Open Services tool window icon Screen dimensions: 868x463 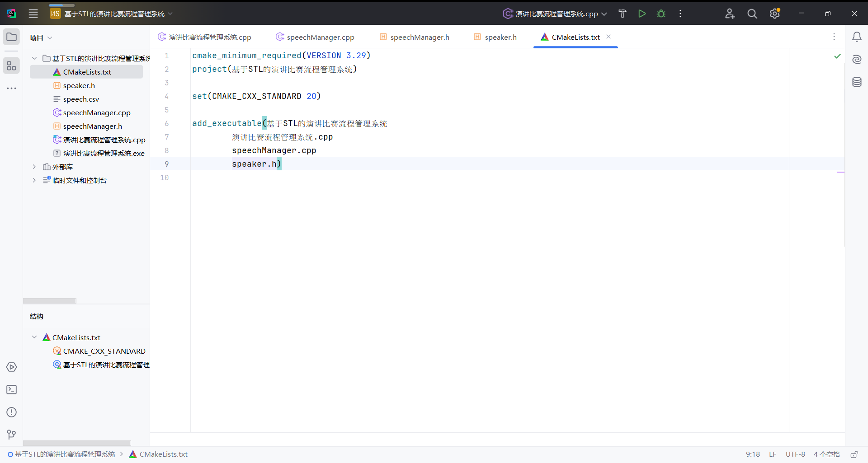pyautogui.click(x=12, y=367)
